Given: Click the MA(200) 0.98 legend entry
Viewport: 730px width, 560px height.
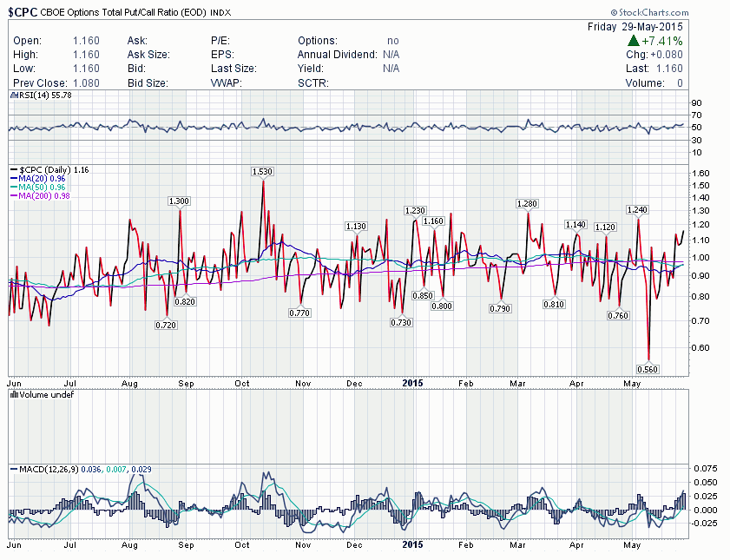Looking at the screenshot, I should coord(40,196).
